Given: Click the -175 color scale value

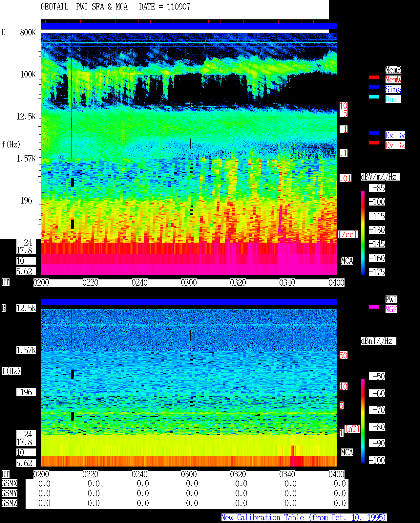Looking at the screenshot, I should point(377,272).
